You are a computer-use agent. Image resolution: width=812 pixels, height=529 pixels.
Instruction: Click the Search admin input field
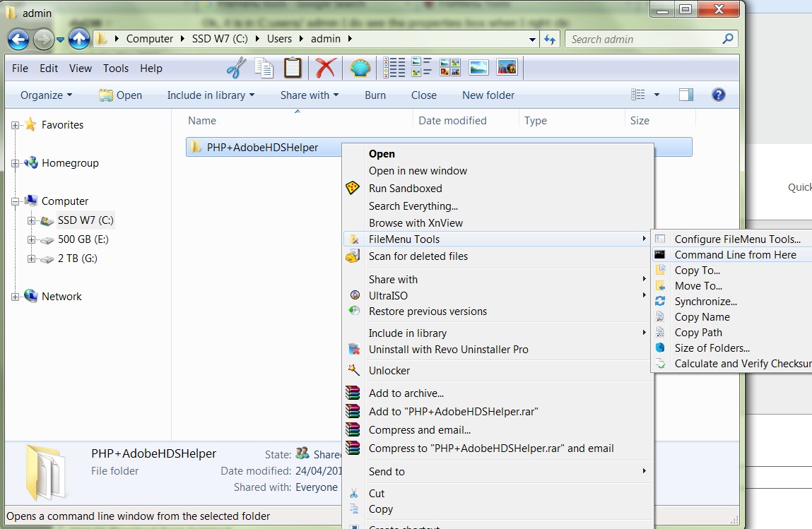[x=642, y=40]
